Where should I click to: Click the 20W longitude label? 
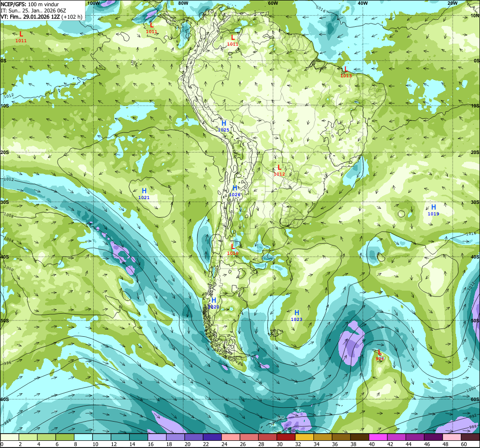tap(452, 3)
